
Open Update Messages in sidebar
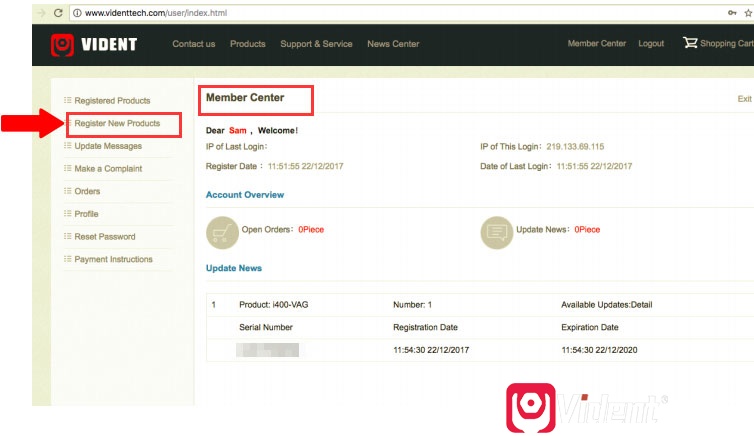click(x=108, y=146)
